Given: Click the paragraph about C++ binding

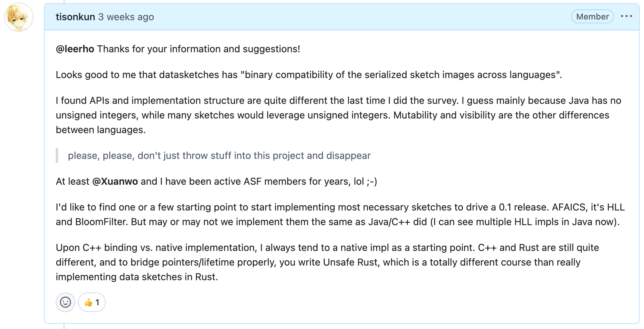Looking at the screenshot, I should click(x=327, y=262).
